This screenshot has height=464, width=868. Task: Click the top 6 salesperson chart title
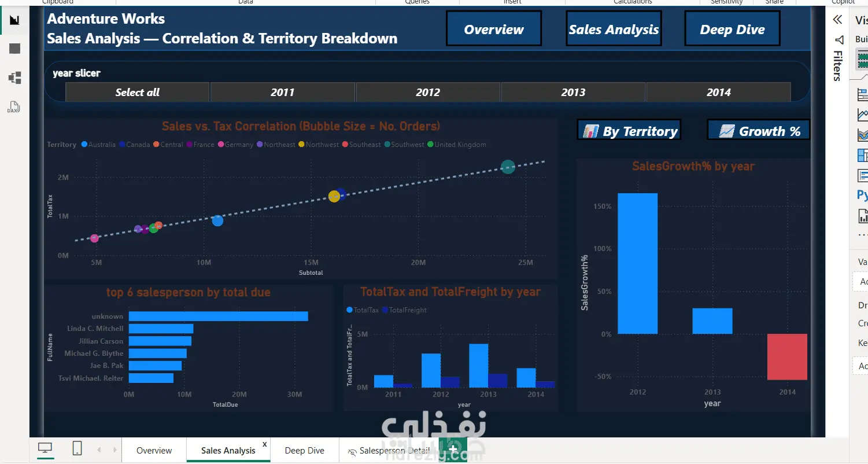pos(189,292)
